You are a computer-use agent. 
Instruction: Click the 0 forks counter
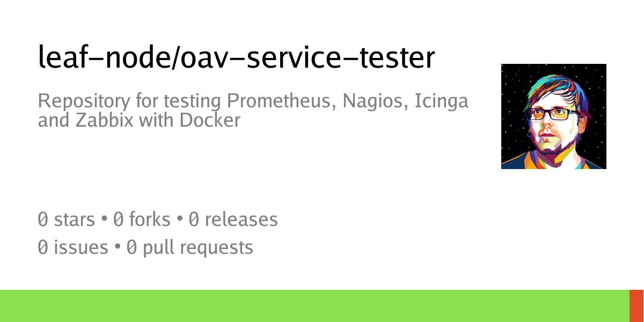point(142,219)
